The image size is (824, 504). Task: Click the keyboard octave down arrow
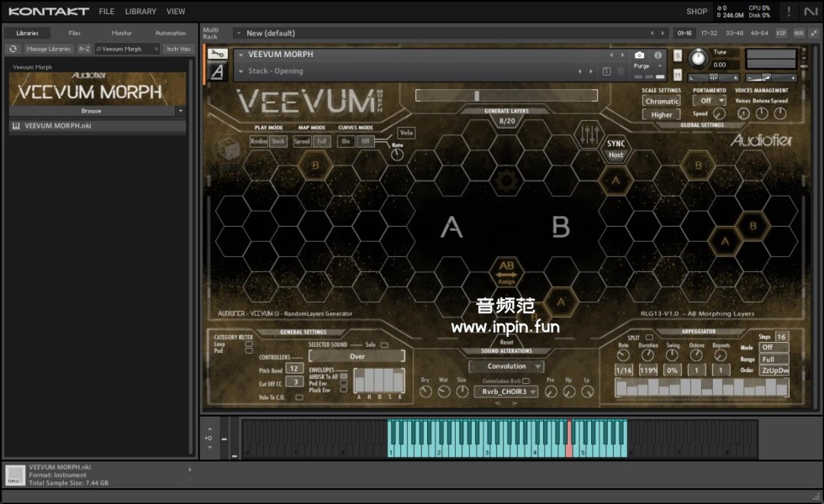click(x=209, y=447)
